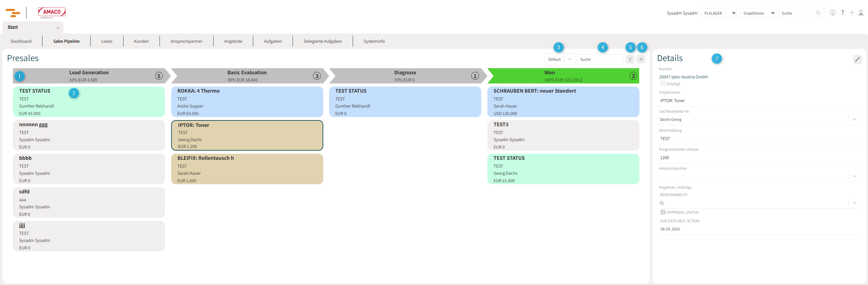Click the user profile icon in header

click(861, 13)
